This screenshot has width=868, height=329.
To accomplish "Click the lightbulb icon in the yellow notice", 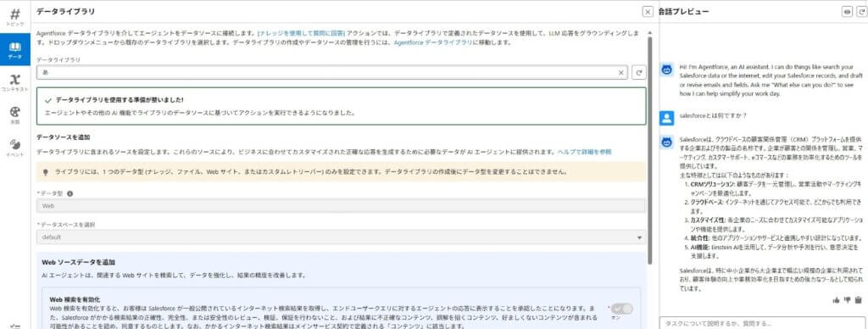I will tap(46, 172).
